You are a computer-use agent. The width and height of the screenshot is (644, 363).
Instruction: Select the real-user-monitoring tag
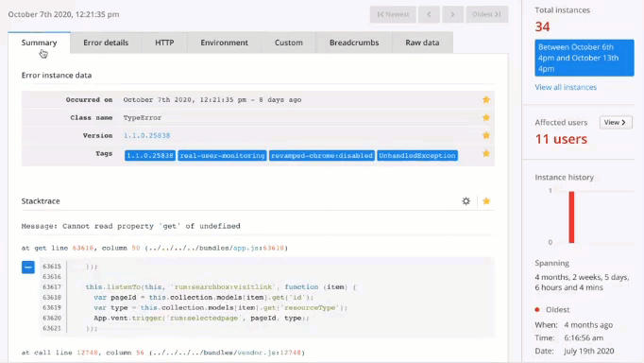222,155
